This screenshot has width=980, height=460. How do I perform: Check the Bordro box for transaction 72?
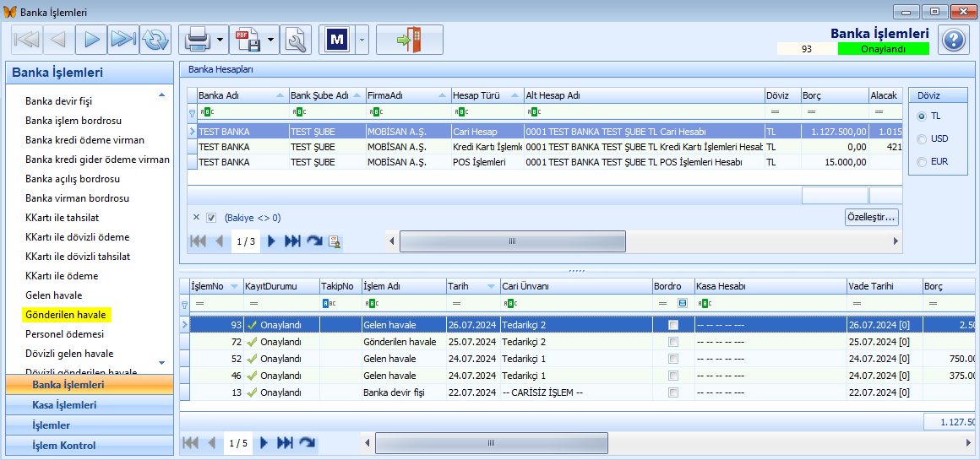[673, 342]
